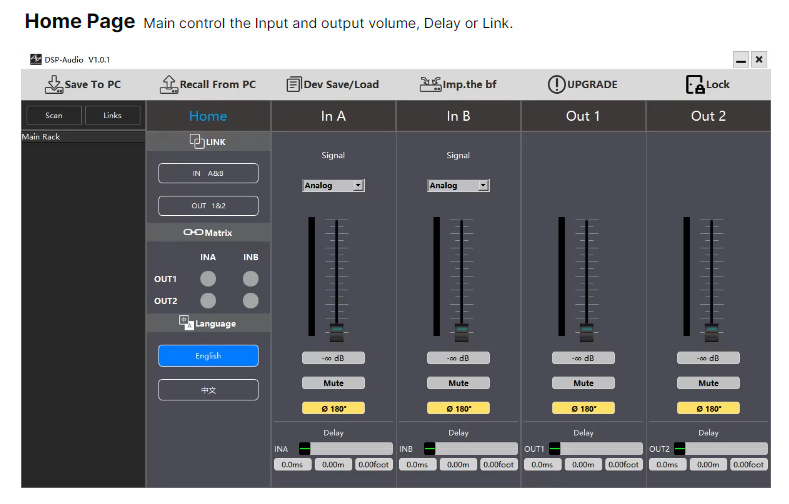Open Dev Save/Load document icon

294,85
